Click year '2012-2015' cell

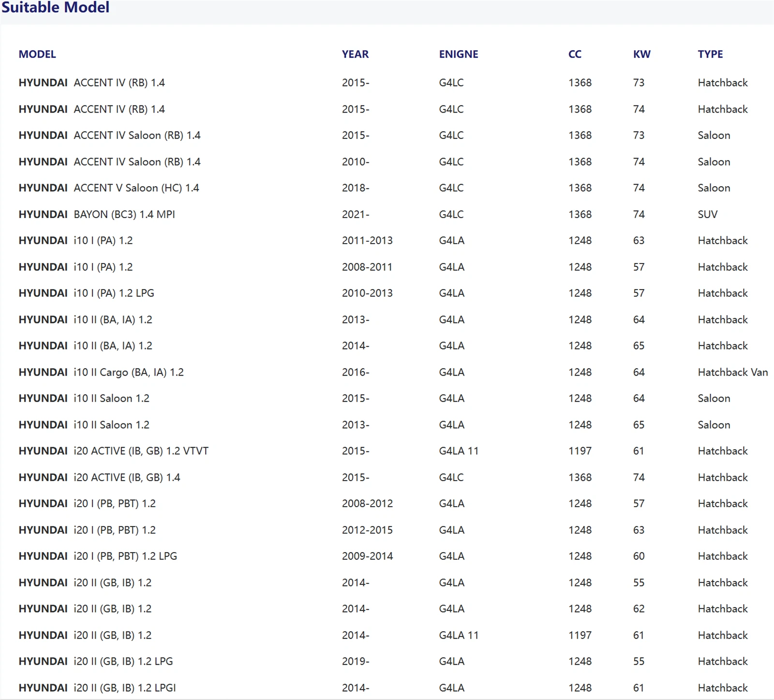coord(367,530)
